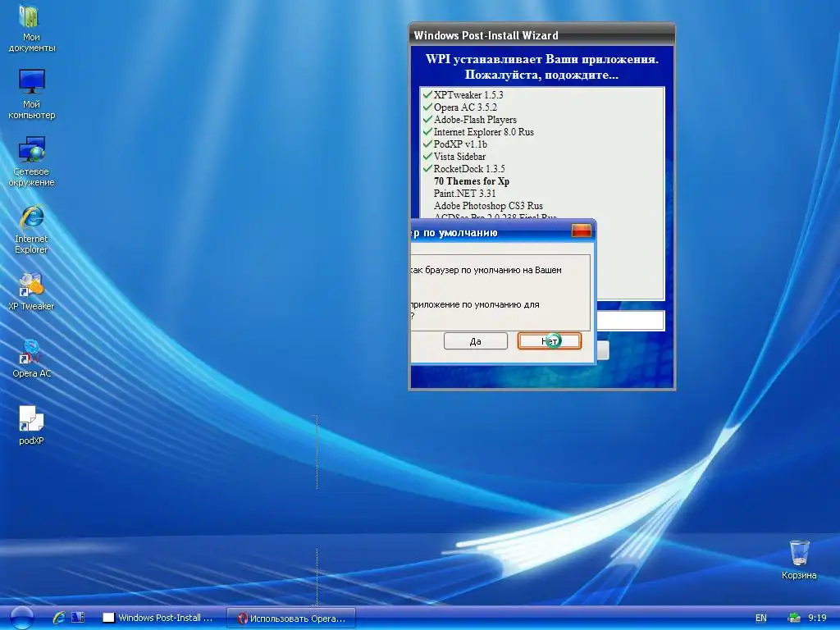
Task: Click XPTweaker 1.5.3 list entry
Action: click(468, 95)
